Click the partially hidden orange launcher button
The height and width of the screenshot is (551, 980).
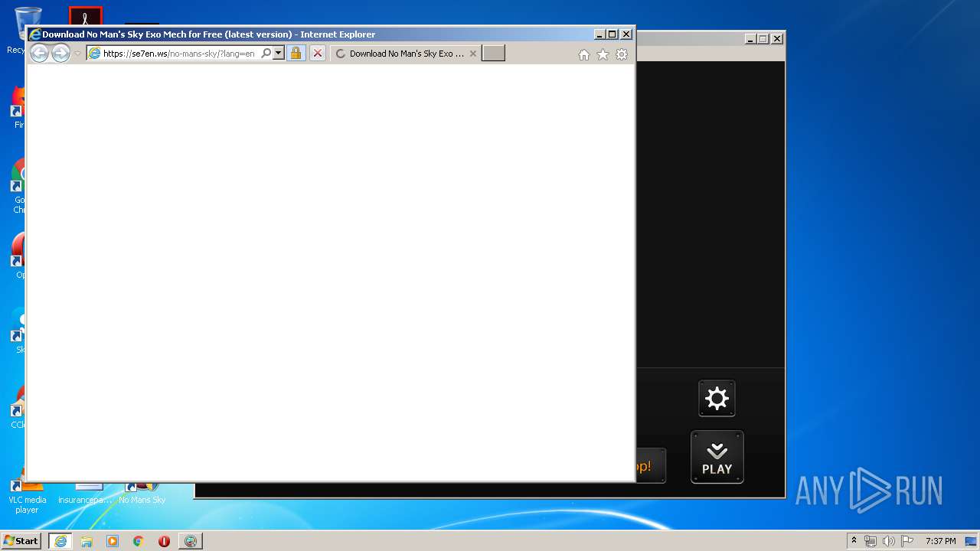(651, 466)
